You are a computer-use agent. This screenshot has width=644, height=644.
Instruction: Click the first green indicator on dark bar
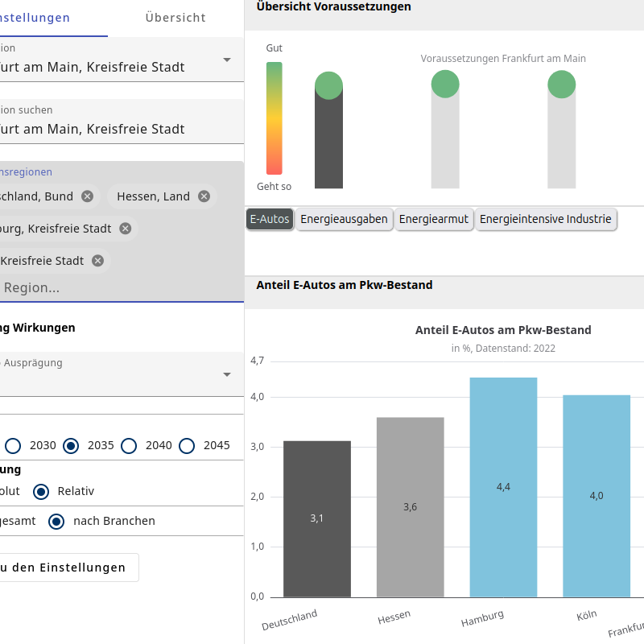(328, 85)
